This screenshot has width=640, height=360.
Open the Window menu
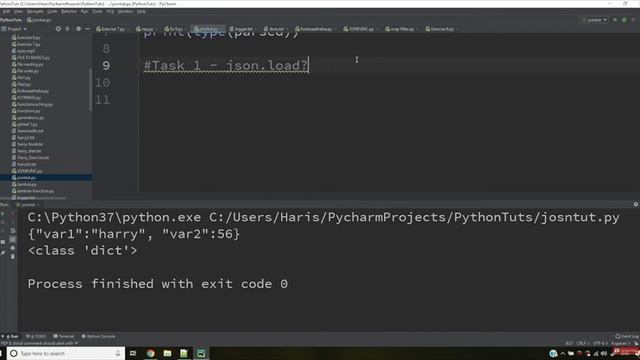point(125,11)
